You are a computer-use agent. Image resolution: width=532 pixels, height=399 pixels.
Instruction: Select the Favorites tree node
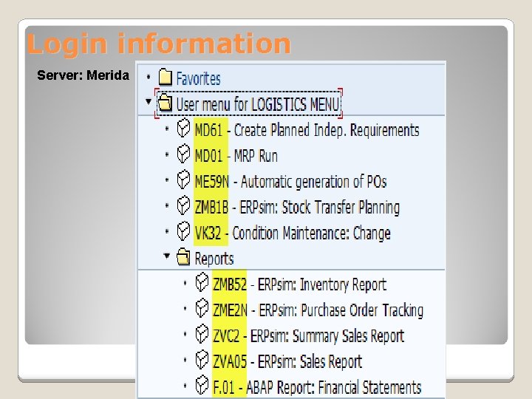point(198,79)
